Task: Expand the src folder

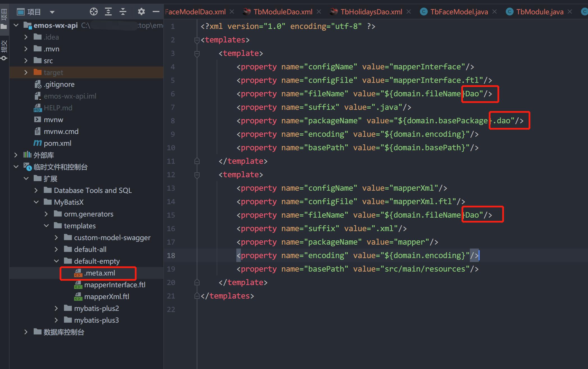Action: tap(26, 61)
